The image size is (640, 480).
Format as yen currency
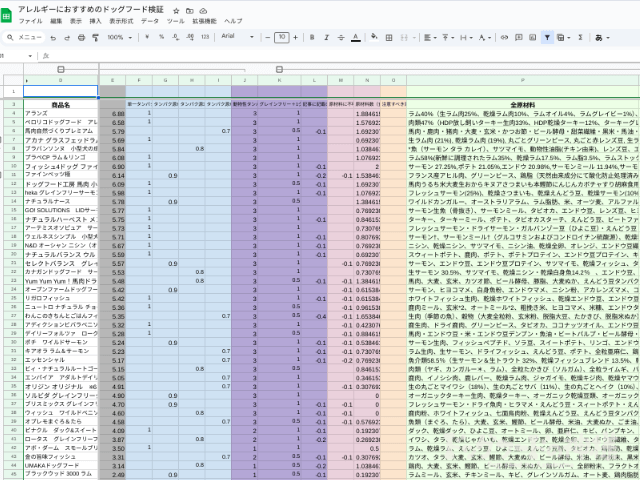click(x=147, y=37)
